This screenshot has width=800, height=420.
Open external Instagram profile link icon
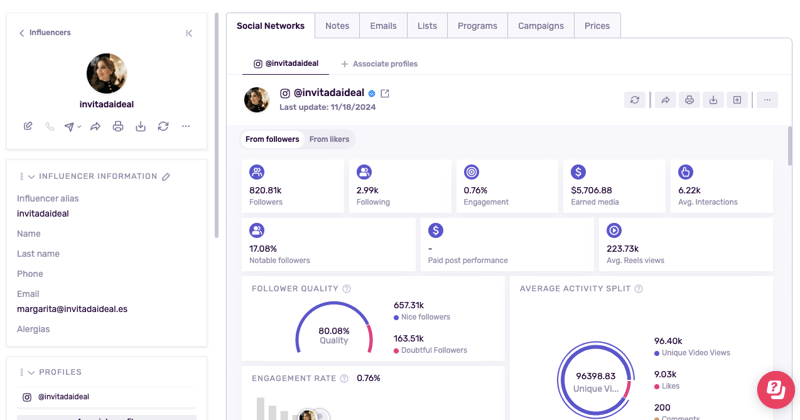click(385, 94)
